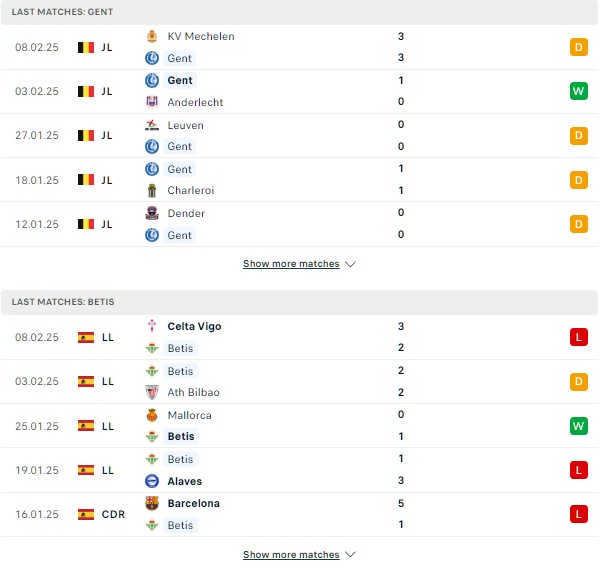Click the Barcelona club crest
The height and width of the screenshot is (574, 600).
click(152, 503)
